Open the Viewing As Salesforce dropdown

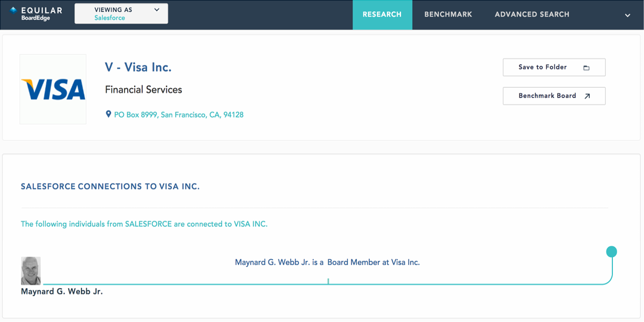click(121, 13)
